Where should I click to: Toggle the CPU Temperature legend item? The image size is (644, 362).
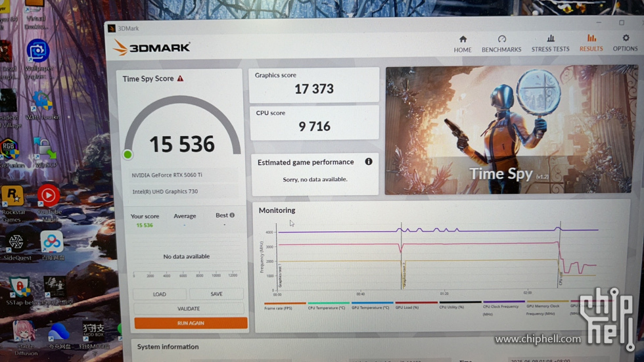327,307
